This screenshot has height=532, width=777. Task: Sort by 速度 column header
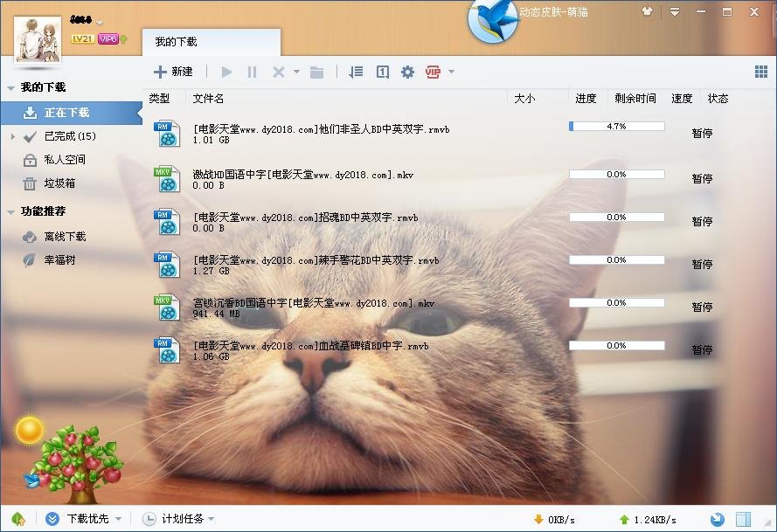click(x=682, y=99)
